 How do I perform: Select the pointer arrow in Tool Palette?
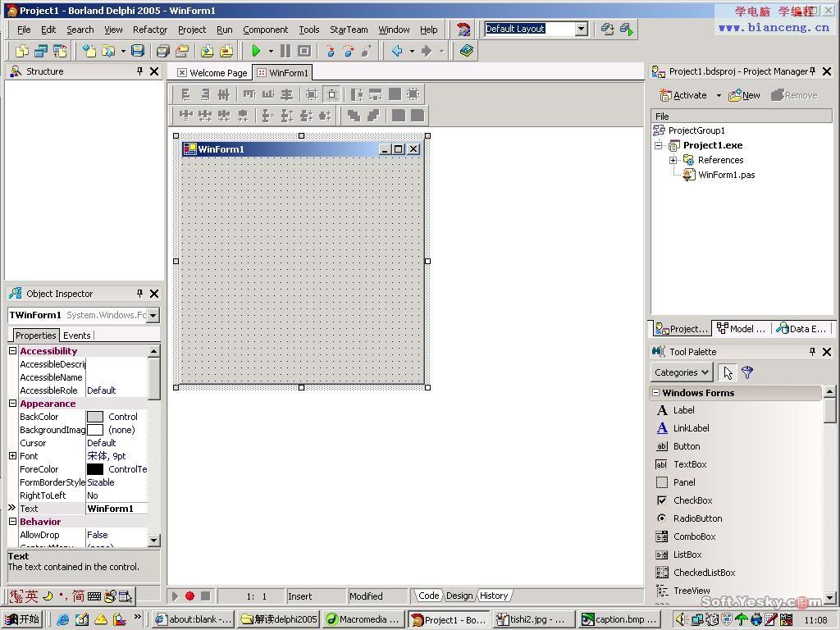pyautogui.click(x=728, y=372)
